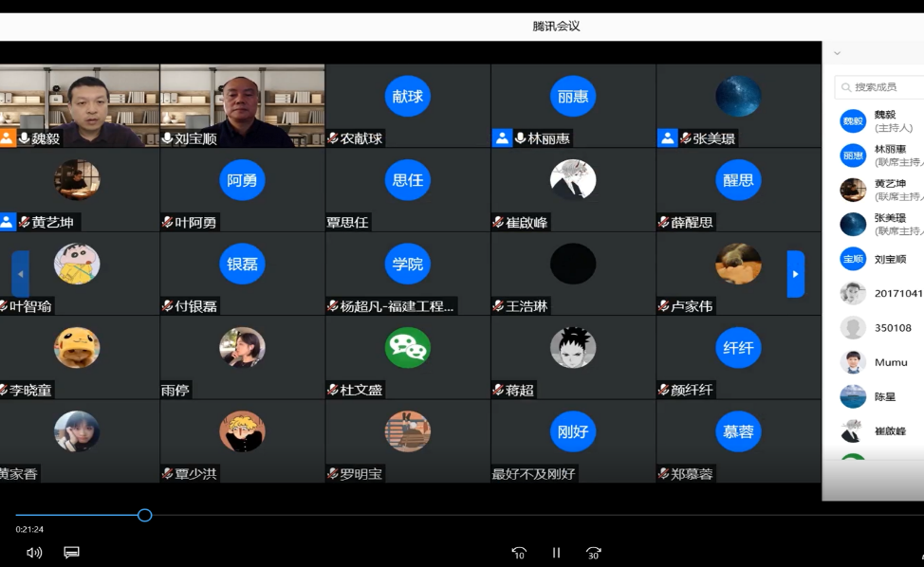The height and width of the screenshot is (567, 924).
Task: Select the 纤纤 avatar of 颜纤纤
Action: tap(738, 347)
